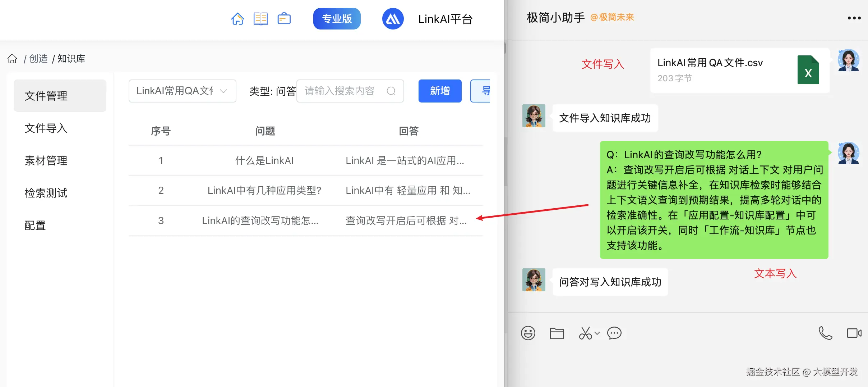
Task: Click the folder icon to send a file
Action: coord(557,333)
